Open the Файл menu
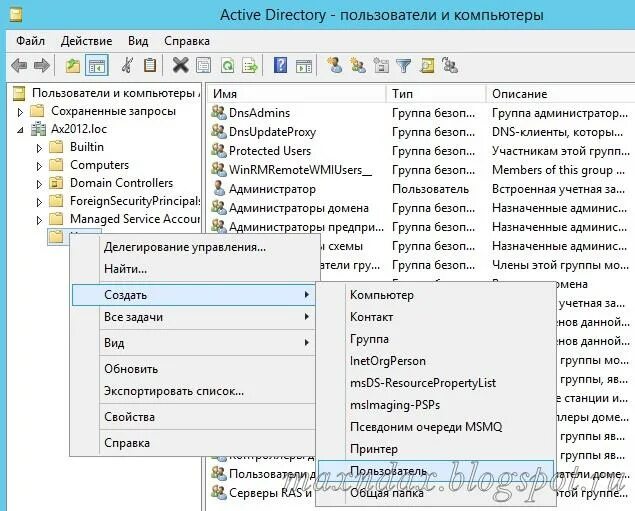 point(30,41)
